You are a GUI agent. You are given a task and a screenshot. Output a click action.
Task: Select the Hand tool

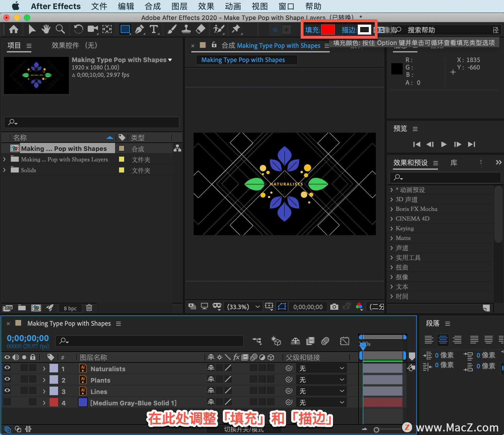coord(46,29)
